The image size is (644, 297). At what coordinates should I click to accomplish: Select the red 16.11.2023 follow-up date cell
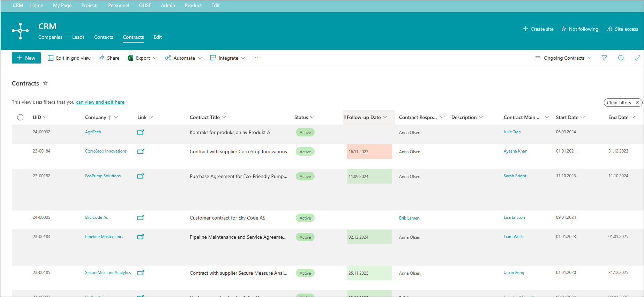point(369,151)
